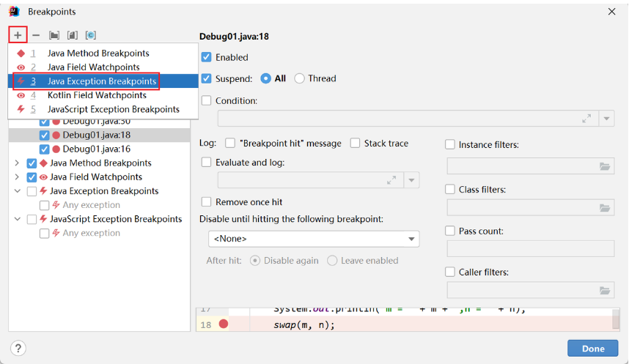Close the Breakpoints dialog with X
Image resolution: width=629 pixels, height=364 pixels.
(x=611, y=11)
